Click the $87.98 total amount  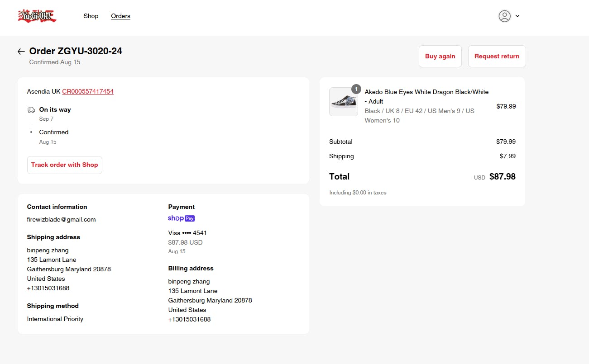[x=502, y=177]
